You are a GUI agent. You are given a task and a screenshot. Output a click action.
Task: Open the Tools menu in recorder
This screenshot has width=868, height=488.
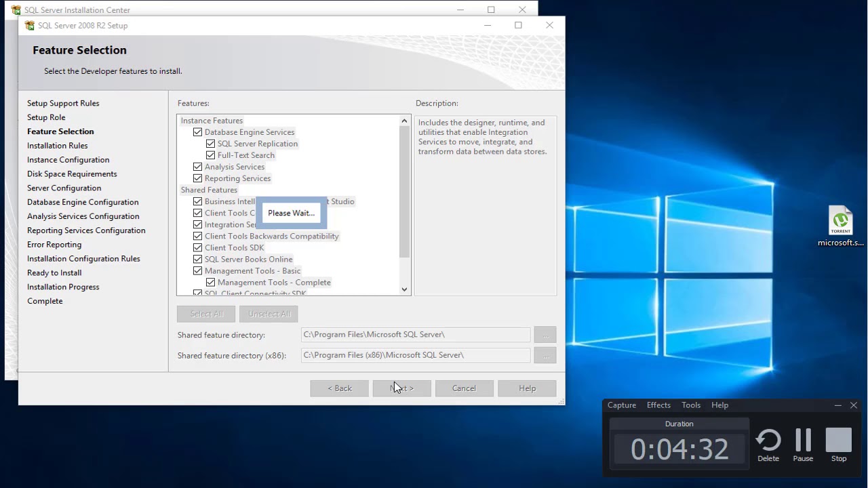[691, 405]
